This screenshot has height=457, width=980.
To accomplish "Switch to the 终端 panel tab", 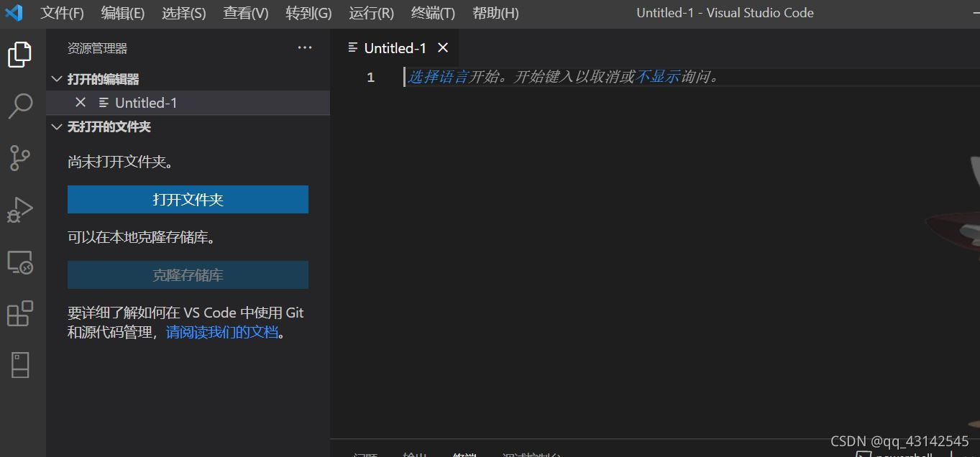I will click(x=464, y=454).
